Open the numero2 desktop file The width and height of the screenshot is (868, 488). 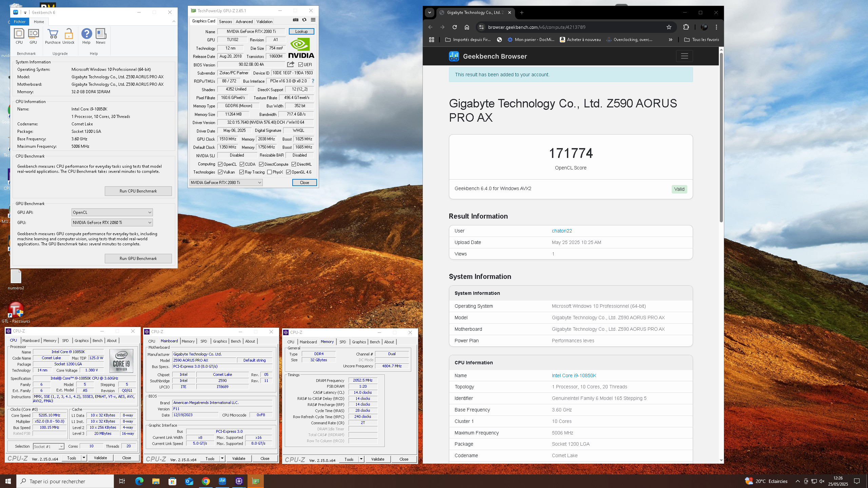[x=16, y=280]
